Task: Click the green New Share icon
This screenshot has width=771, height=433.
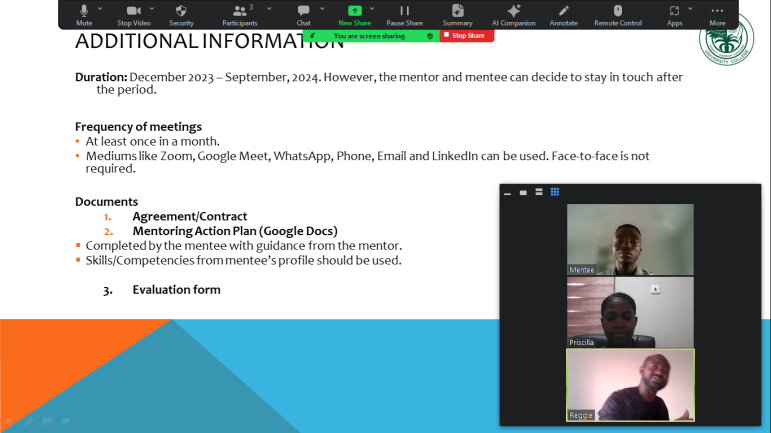Action: click(354, 11)
